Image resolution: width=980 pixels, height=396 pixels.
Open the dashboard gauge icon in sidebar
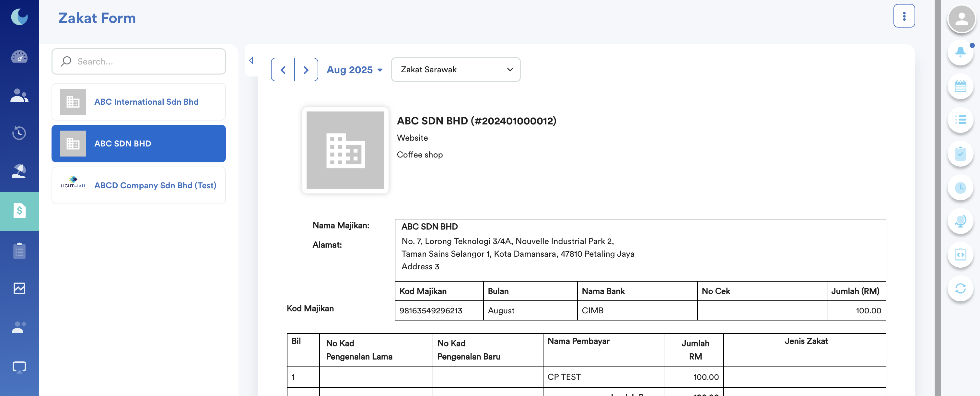(19, 57)
